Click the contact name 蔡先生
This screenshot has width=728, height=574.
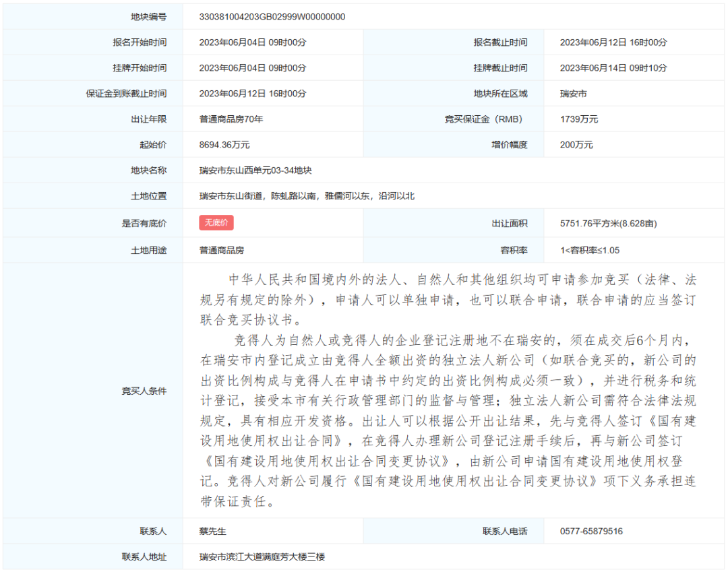pos(212,531)
